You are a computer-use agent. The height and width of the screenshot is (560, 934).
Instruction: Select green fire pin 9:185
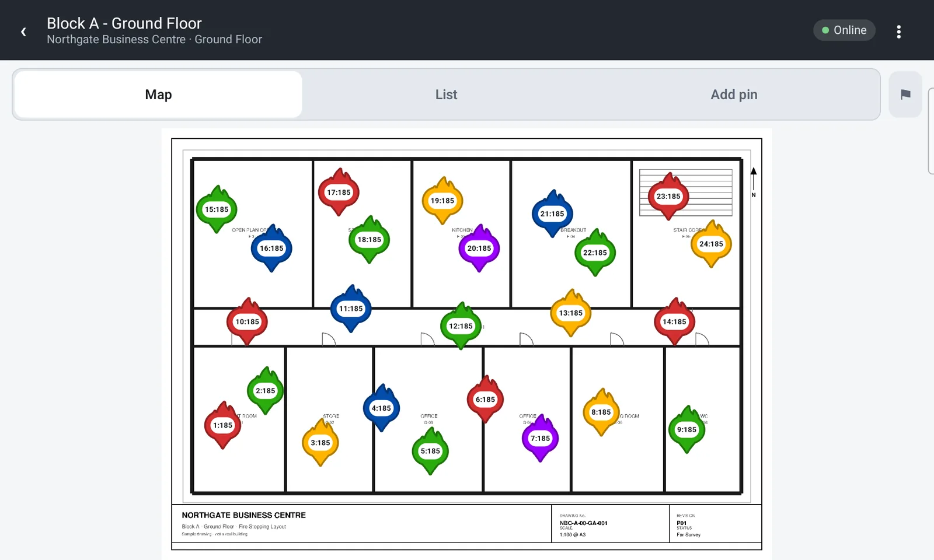coord(686,430)
